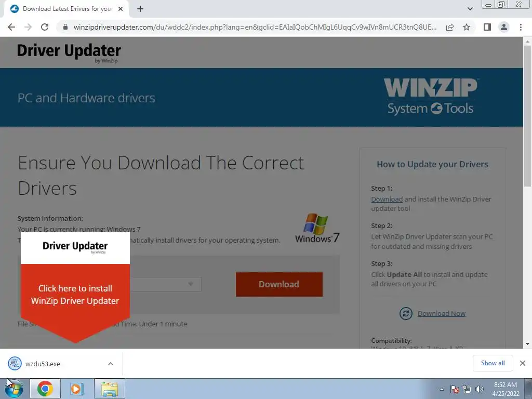
Task: Open Windows Media Player from taskbar
Action: click(x=77, y=389)
